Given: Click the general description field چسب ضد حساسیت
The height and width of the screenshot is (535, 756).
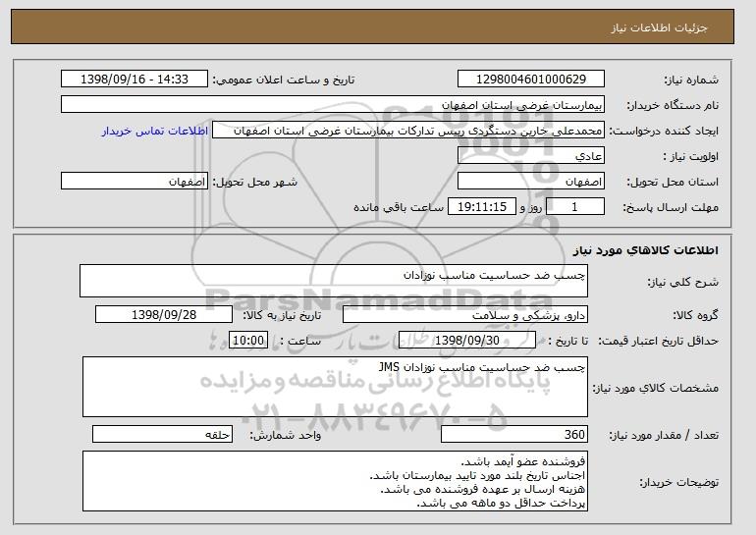Looking at the screenshot, I should [334, 281].
